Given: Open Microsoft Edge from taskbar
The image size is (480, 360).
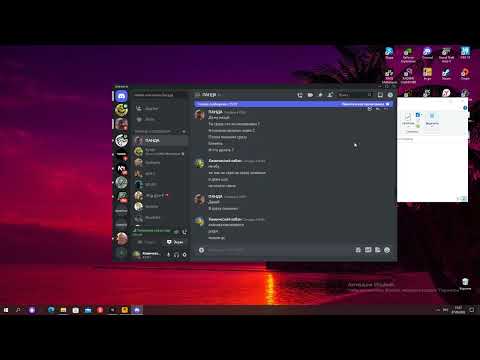Looking at the screenshot, I should click(51, 310).
